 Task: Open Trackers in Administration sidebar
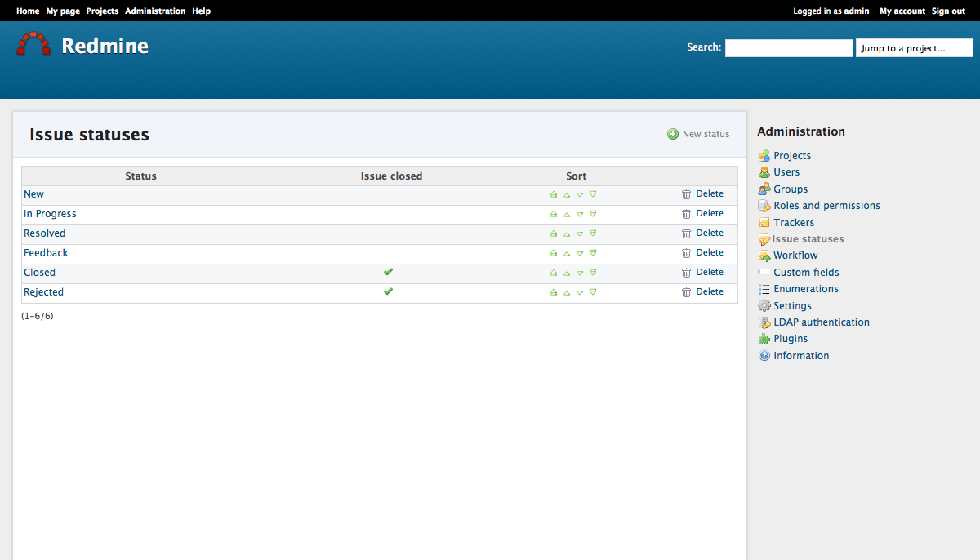794,223
